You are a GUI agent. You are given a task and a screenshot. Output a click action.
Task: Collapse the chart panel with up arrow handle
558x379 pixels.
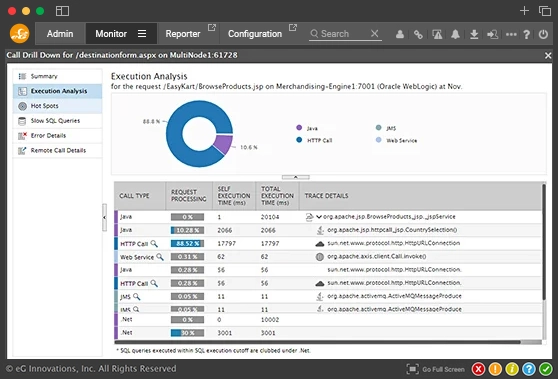(x=295, y=177)
